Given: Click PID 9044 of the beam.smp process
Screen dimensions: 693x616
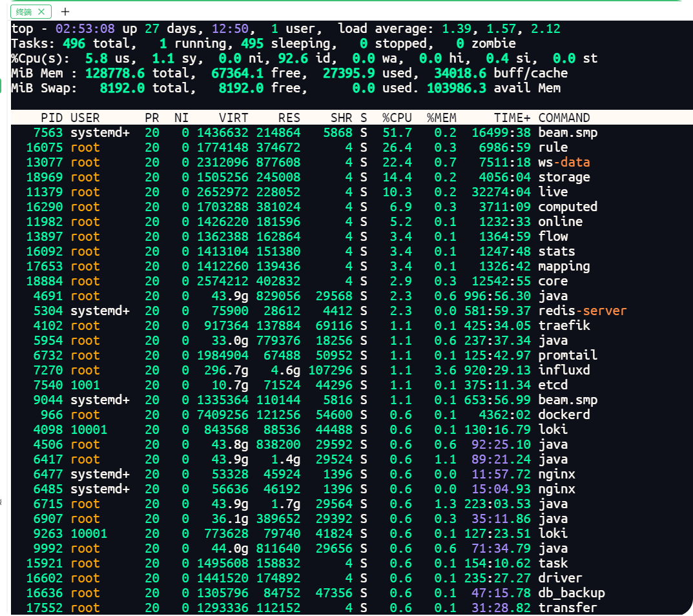Looking at the screenshot, I should 48,400.
